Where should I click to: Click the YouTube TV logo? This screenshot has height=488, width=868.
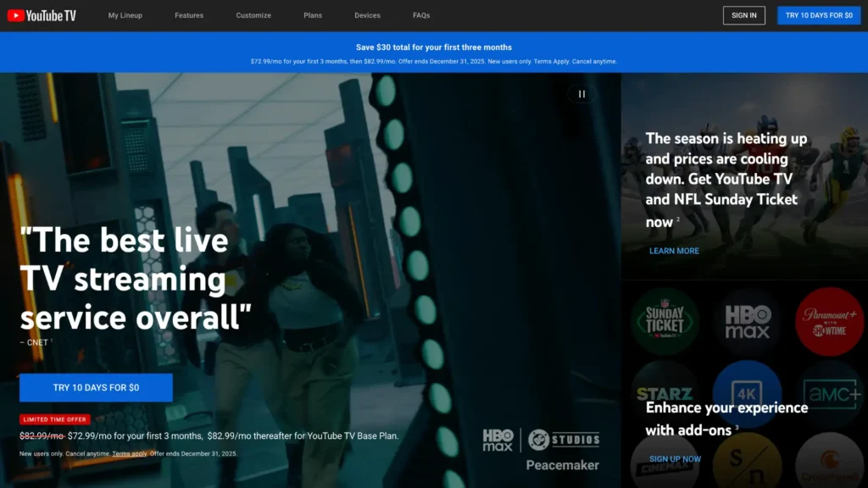pos(41,14)
